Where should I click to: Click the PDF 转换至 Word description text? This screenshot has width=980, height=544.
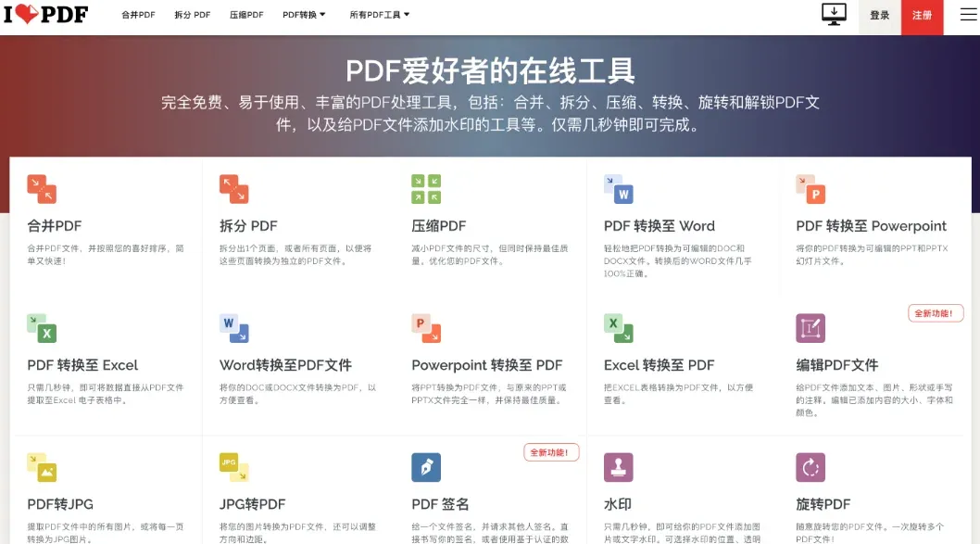coord(678,260)
